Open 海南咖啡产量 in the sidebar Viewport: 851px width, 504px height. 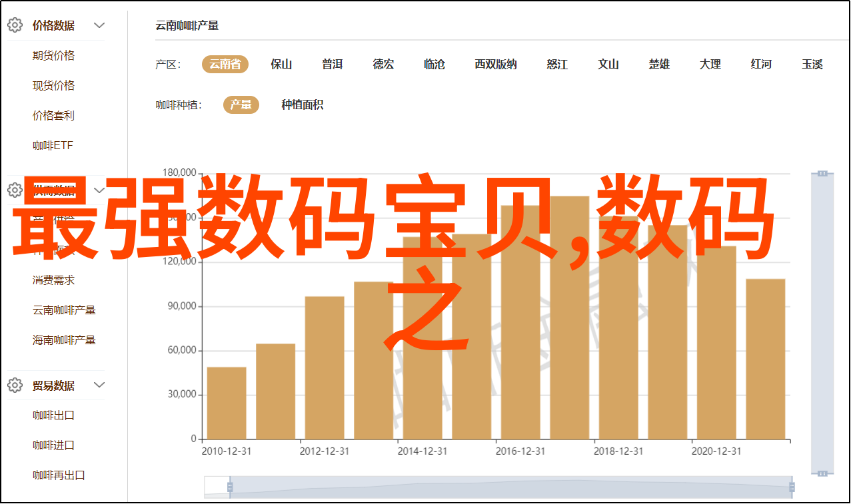(64, 340)
